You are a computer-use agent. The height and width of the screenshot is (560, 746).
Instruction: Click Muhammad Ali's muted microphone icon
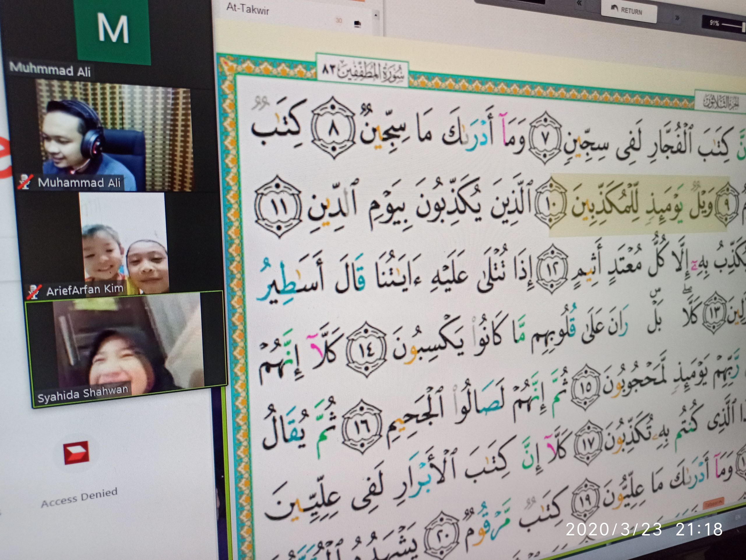(x=25, y=182)
